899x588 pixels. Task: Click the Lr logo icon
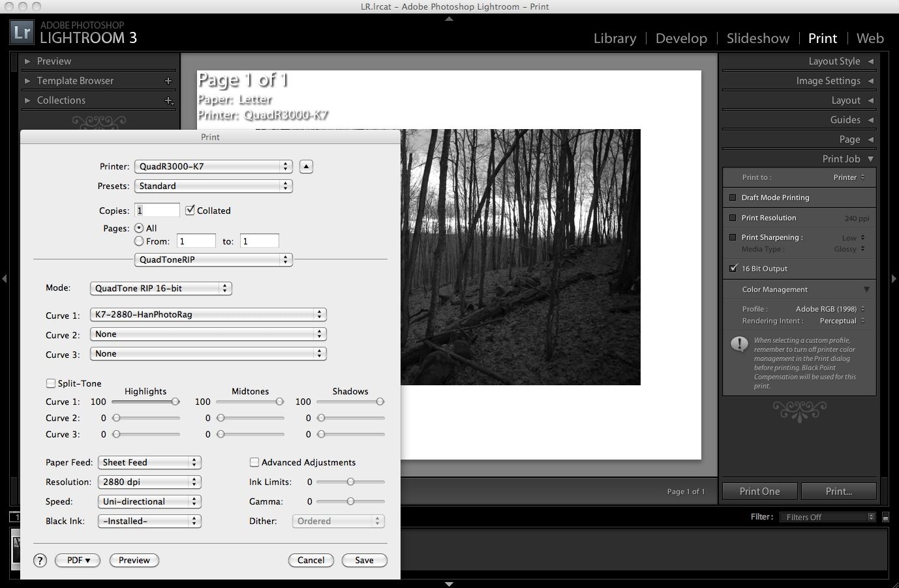22,32
